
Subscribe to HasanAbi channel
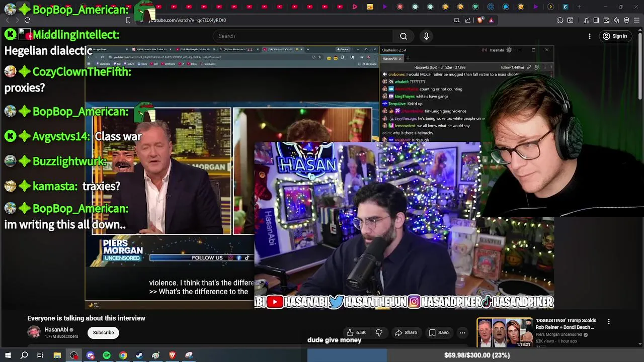click(x=103, y=332)
